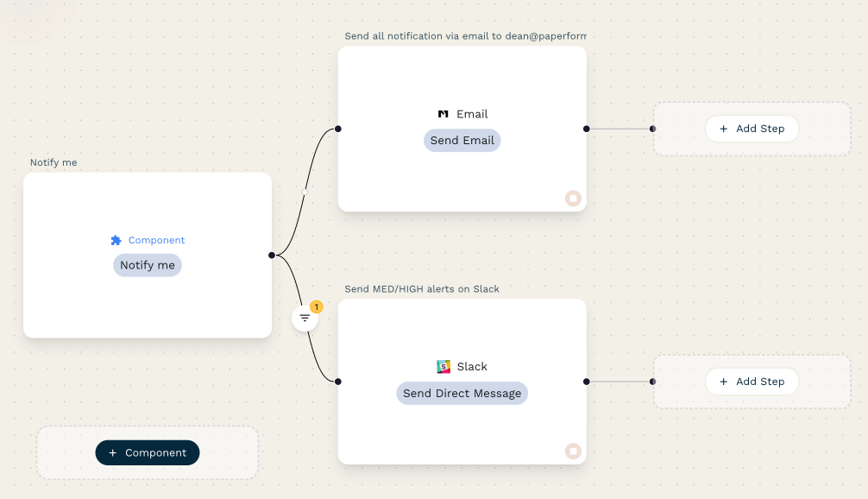Select the Send Email action pill
868x499 pixels.
click(462, 140)
